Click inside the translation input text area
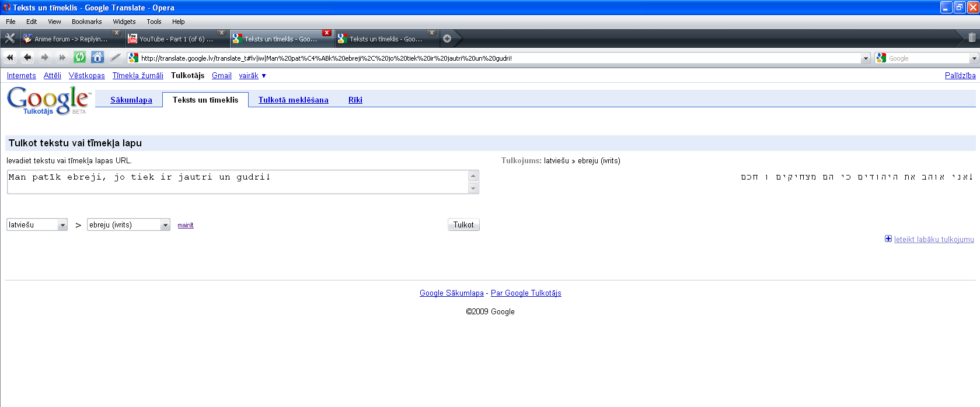The image size is (980, 407). tap(238, 182)
